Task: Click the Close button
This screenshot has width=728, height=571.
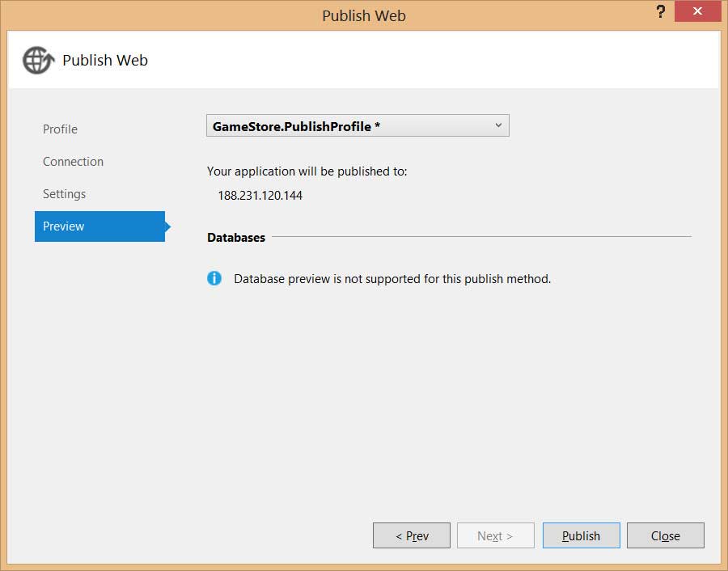Action: (x=666, y=535)
